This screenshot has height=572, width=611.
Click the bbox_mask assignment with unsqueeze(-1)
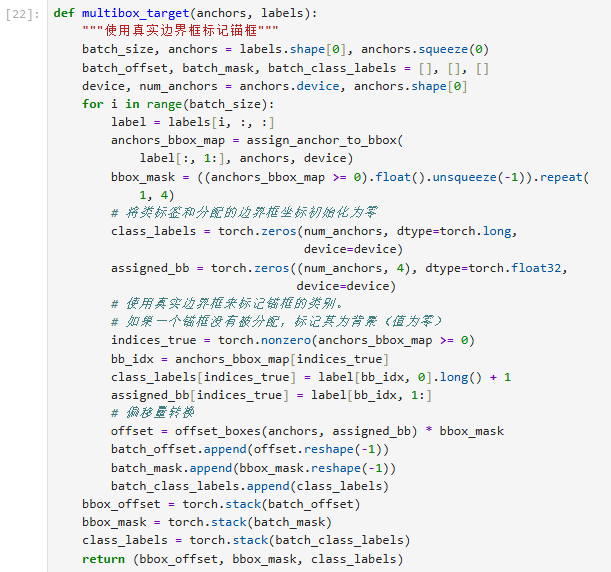point(350,177)
